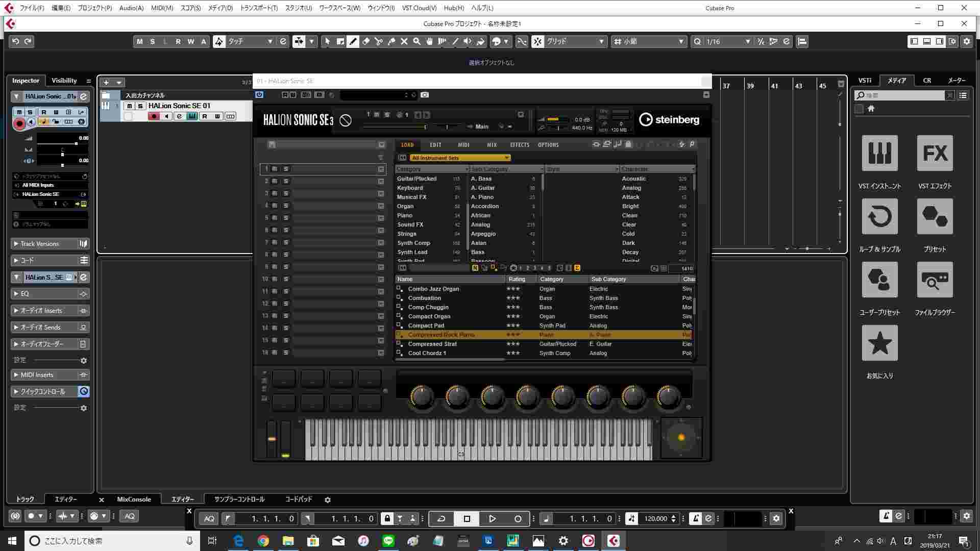This screenshot has height=551, width=980.
Task: Open the lower zone tab settings gear
Action: [328, 499]
